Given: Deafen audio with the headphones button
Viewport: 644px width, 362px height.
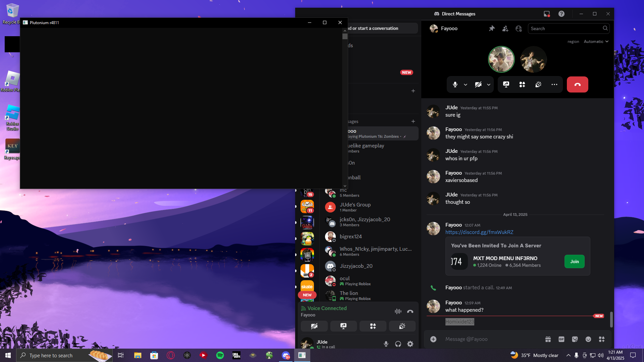Looking at the screenshot, I should 398,344.
